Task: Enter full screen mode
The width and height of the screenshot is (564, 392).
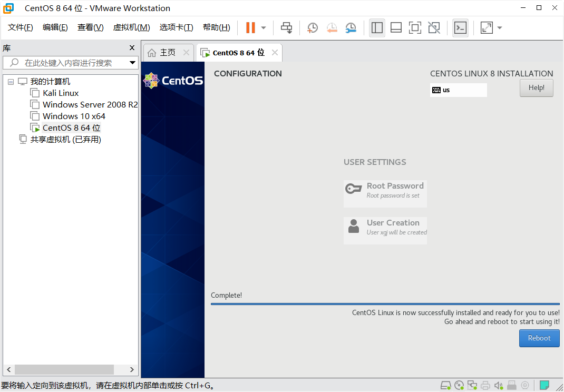Action: 415,28
